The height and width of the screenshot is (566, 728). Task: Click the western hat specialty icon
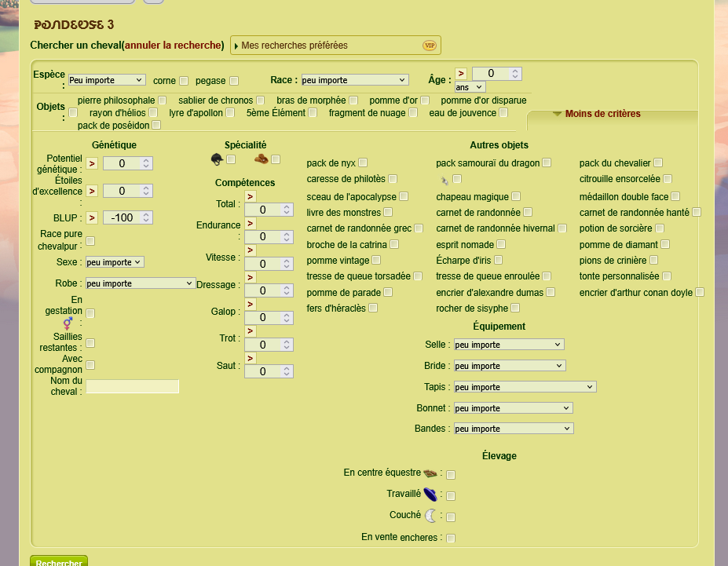pyautogui.click(x=262, y=159)
